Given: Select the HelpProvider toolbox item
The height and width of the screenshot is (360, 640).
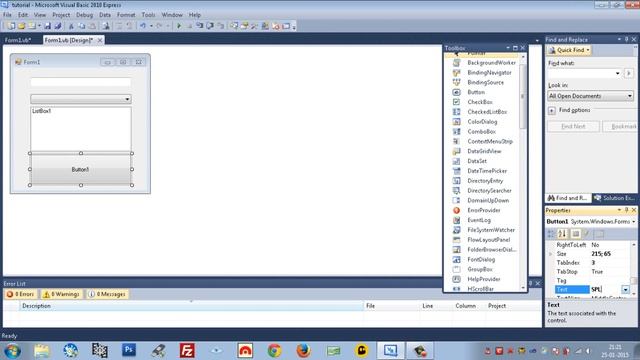Looking at the screenshot, I should coord(485,279).
